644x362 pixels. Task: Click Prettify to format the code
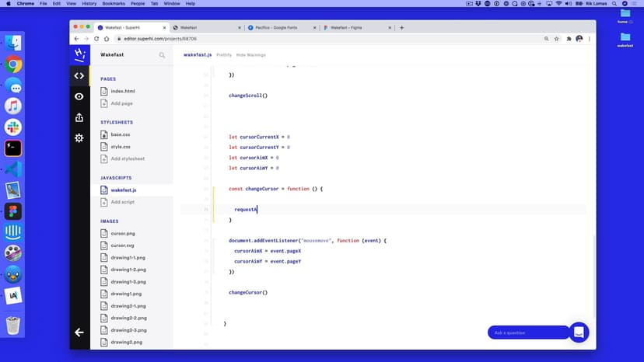pyautogui.click(x=224, y=55)
